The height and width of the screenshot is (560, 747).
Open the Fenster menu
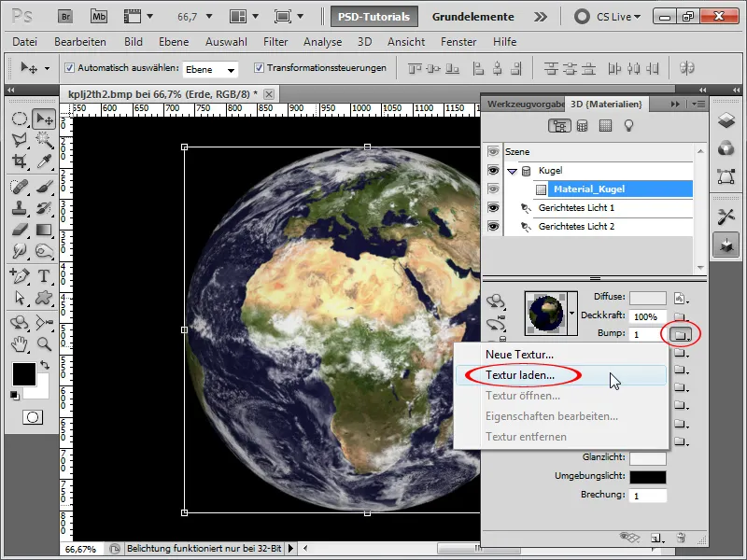[458, 42]
